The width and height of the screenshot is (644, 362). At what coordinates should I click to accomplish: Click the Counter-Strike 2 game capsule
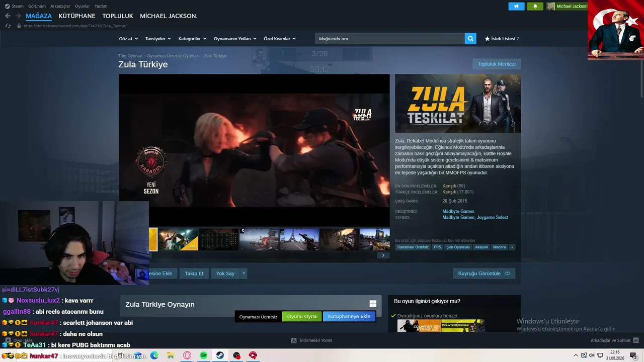(419, 326)
